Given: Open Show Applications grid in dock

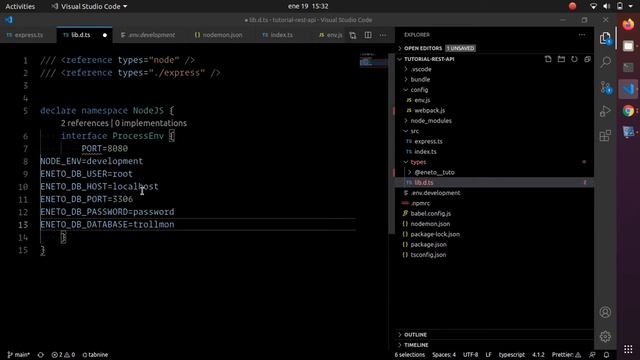Looking at the screenshot, I should coord(628,349).
